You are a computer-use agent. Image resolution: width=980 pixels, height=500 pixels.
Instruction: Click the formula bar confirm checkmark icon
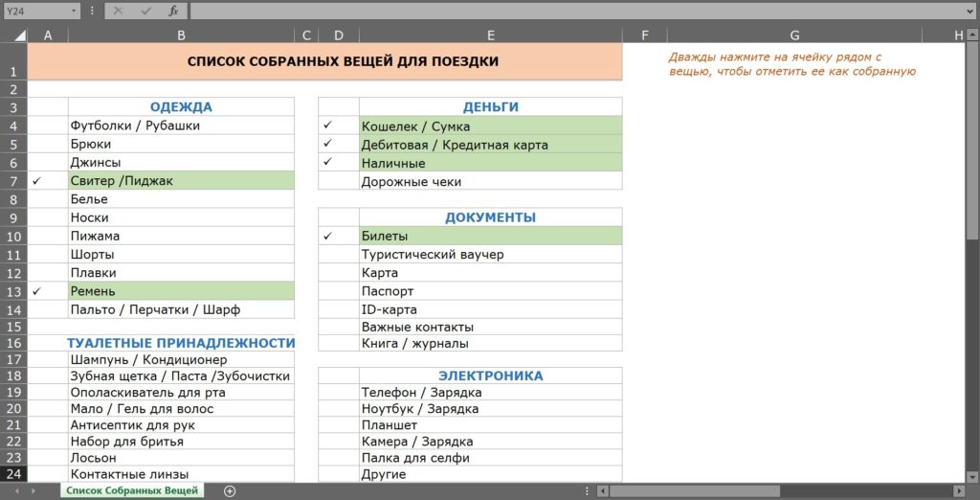[x=146, y=11]
